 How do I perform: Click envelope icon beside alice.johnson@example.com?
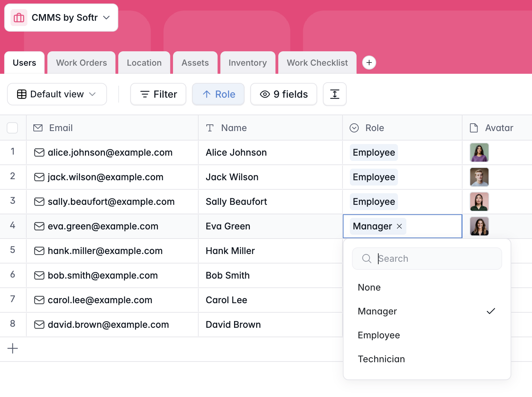click(x=39, y=152)
